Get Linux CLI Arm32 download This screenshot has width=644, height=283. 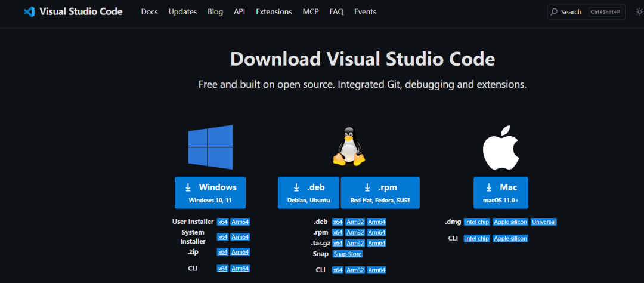coord(355,270)
